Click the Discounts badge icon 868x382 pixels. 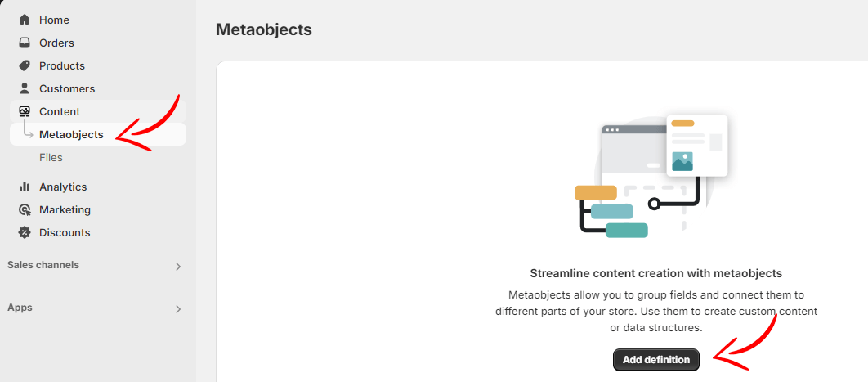25,232
